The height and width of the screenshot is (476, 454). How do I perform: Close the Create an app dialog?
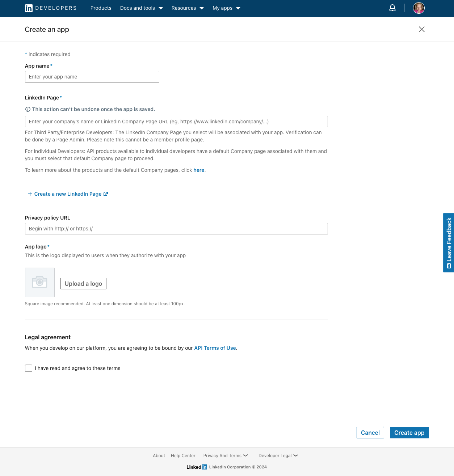click(x=422, y=29)
